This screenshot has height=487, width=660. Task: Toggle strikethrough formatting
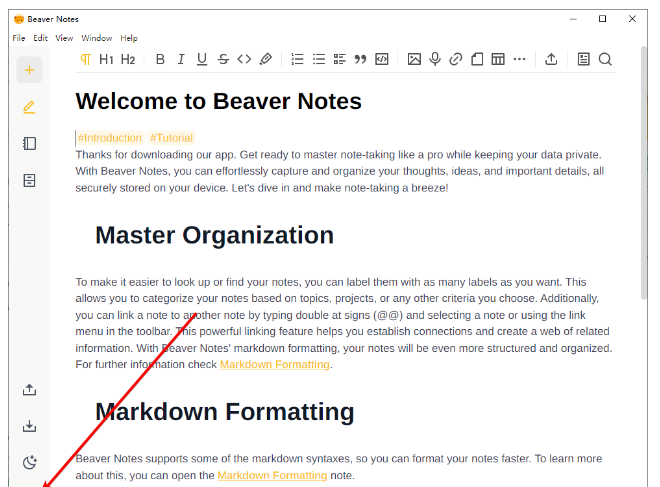pyautogui.click(x=223, y=59)
